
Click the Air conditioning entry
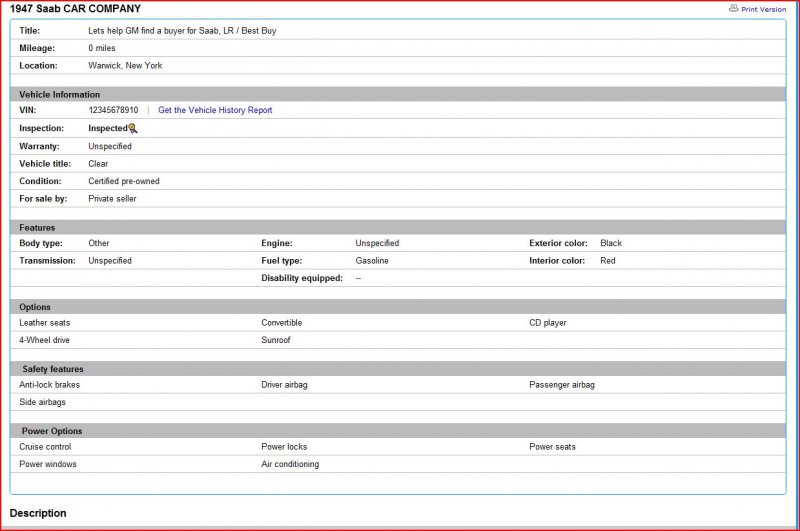[x=290, y=464]
